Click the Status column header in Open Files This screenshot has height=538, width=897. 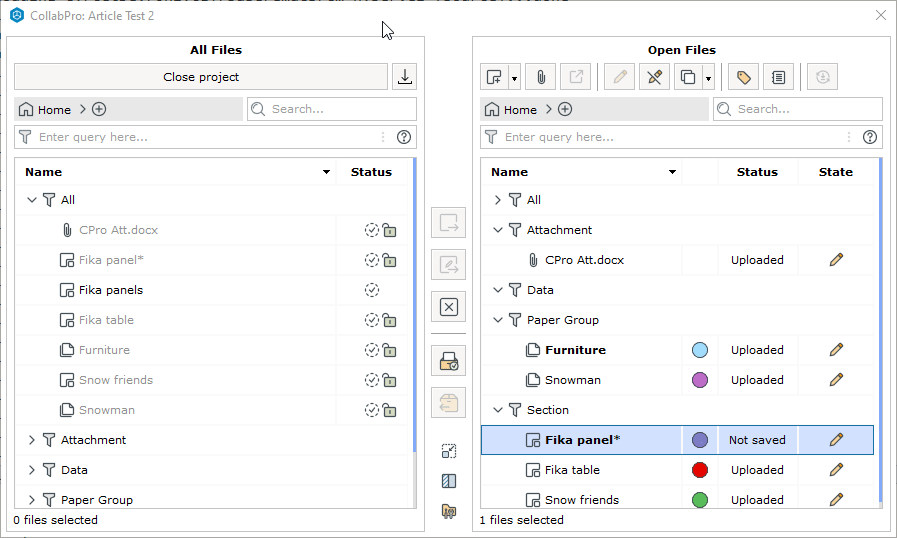point(757,172)
